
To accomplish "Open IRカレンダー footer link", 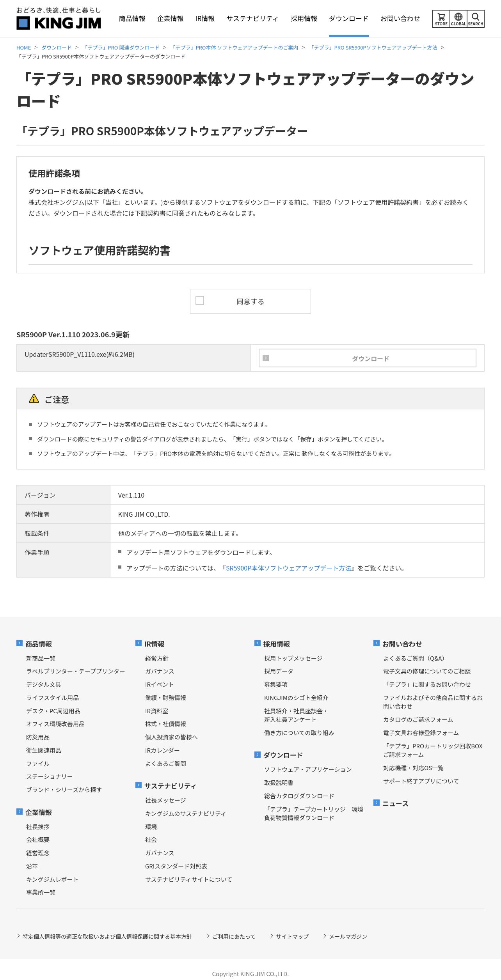I will (162, 750).
